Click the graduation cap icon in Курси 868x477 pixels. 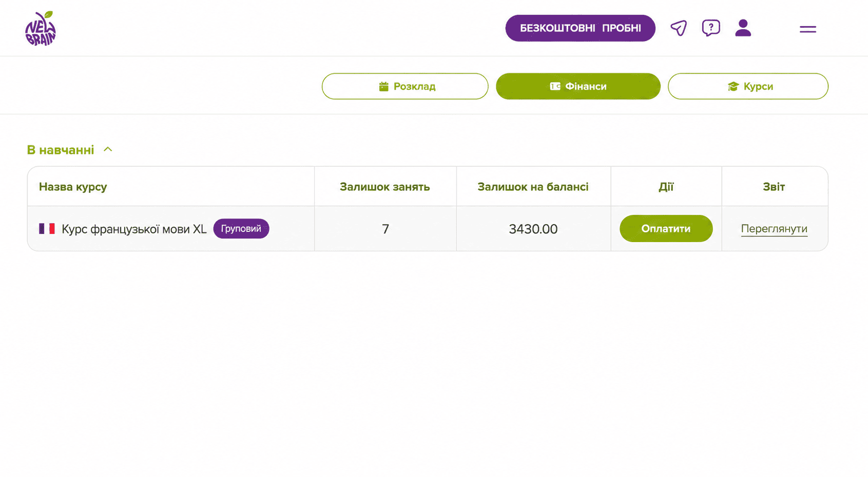click(733, 86)
